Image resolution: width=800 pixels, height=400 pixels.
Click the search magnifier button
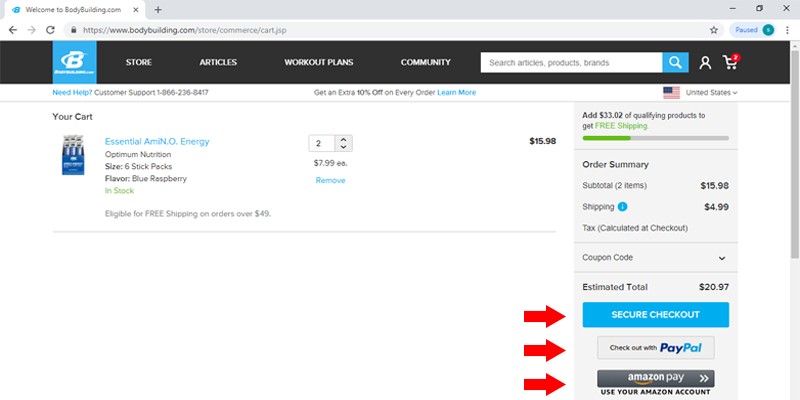coord(676,62)
